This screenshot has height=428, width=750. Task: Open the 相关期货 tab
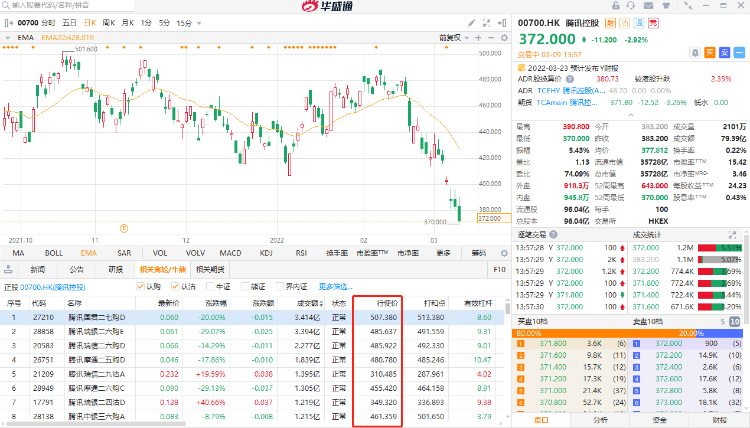(x=210, y=270)
